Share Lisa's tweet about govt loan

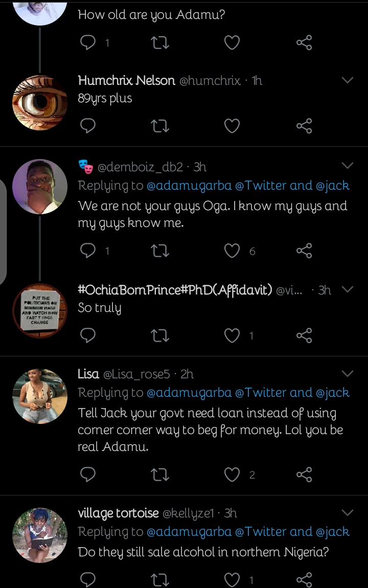pos(304,475)
